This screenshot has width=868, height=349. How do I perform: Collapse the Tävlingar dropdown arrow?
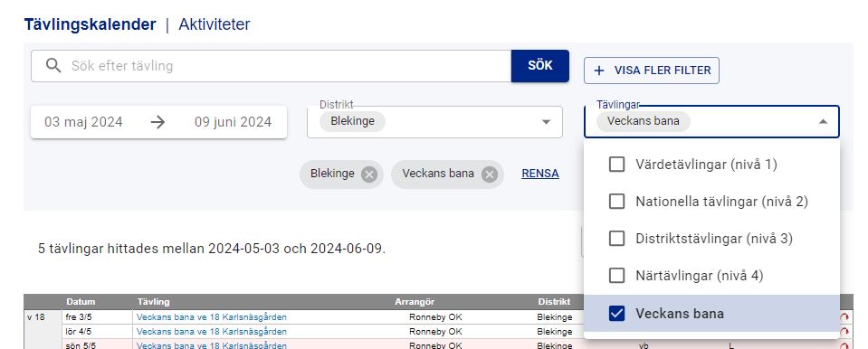point(823,121)
